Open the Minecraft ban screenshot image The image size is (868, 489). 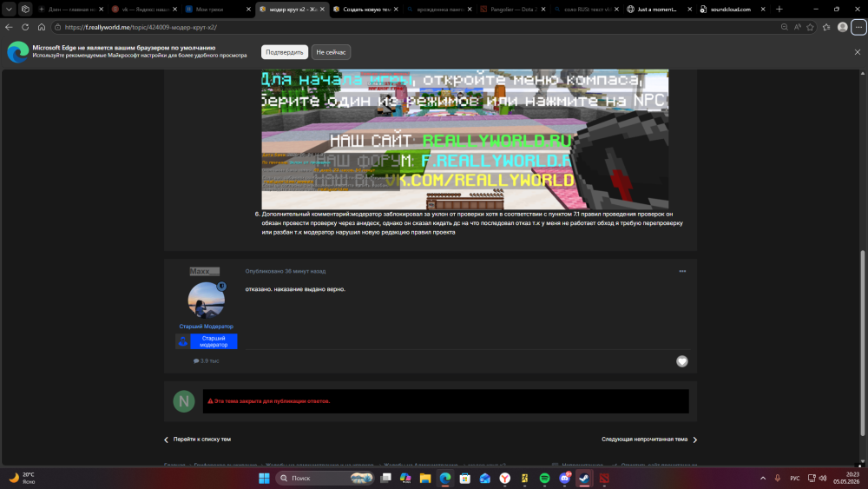pos(465,139)
